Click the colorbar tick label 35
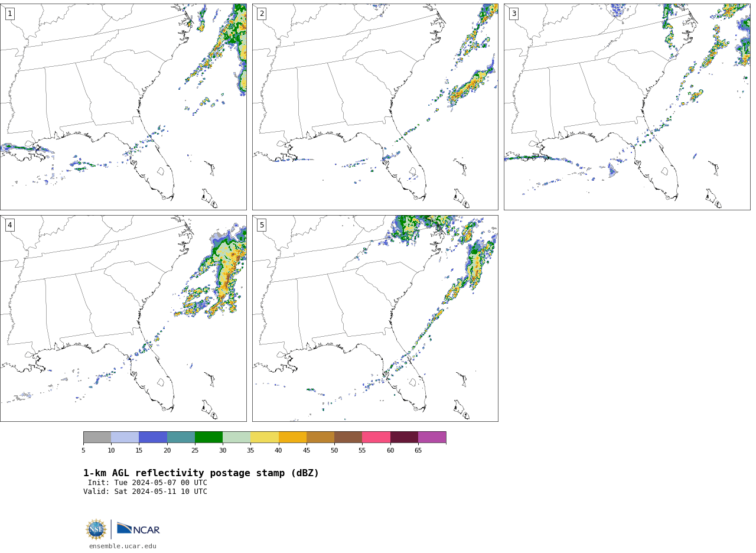The width and height of the screenshot is (756, 553). click(250, 451)
